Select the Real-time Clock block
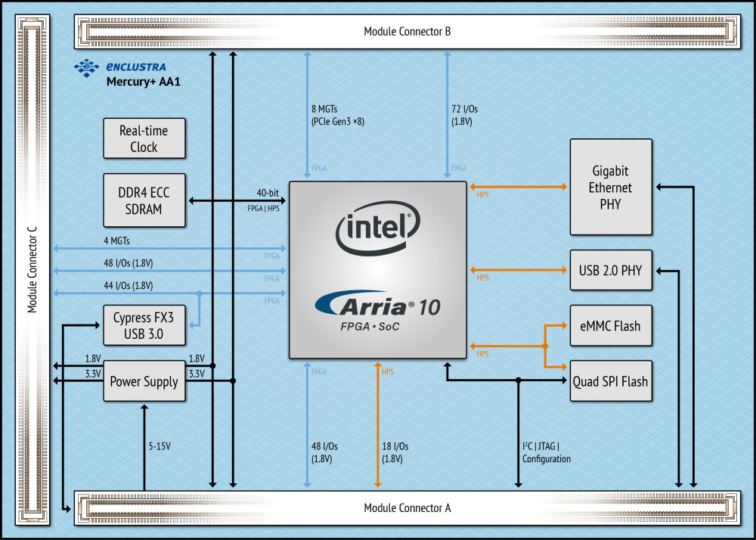The image size is (756, 540). pyautogui.click(x=144, y=138)
